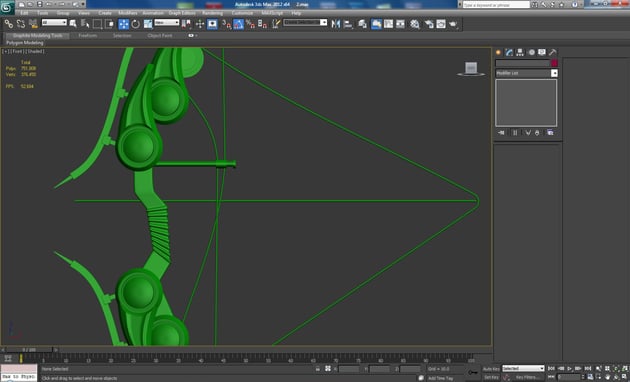Click Configure Modifier Sets icon
This screenshot has width=630, height=382.
[x=550, y=133]
